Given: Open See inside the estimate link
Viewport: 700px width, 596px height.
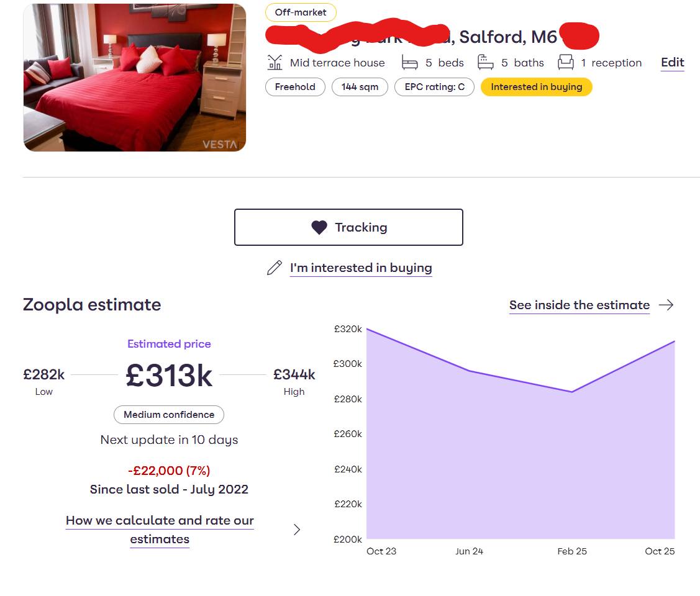Looking at the screenshot, I should coord(579,305).
